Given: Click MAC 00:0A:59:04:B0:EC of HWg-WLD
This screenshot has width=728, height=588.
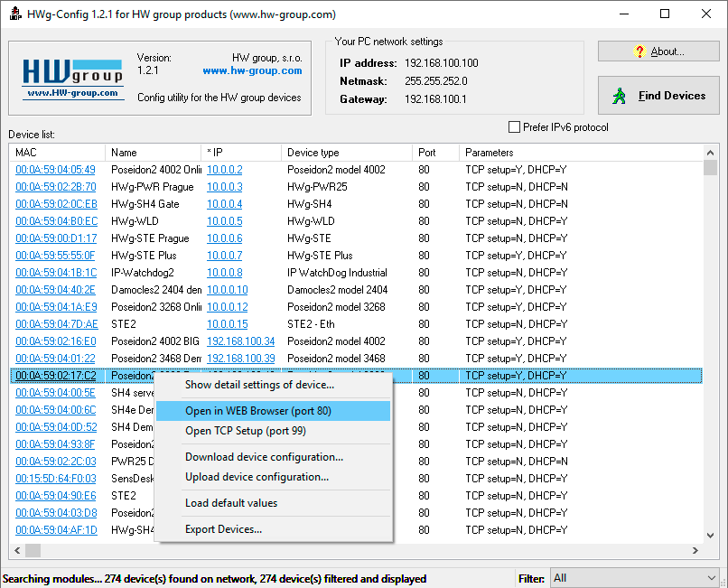Looking at the screenshot, I should [x=57, y=221].
